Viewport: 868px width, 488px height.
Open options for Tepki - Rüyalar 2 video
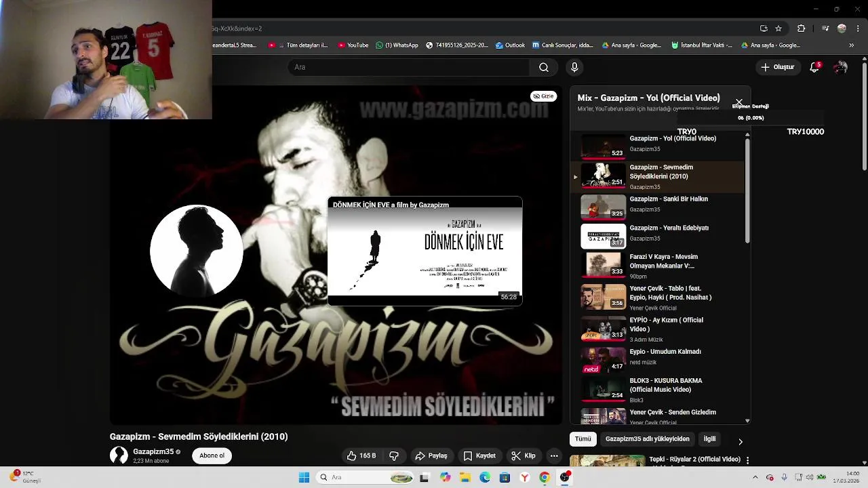(747, 460)
